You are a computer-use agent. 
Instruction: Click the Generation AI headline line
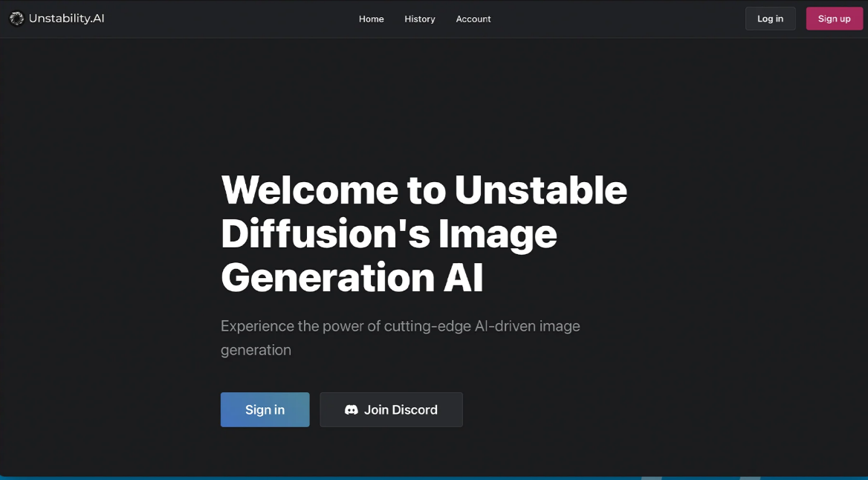click(x=352, y=277)
